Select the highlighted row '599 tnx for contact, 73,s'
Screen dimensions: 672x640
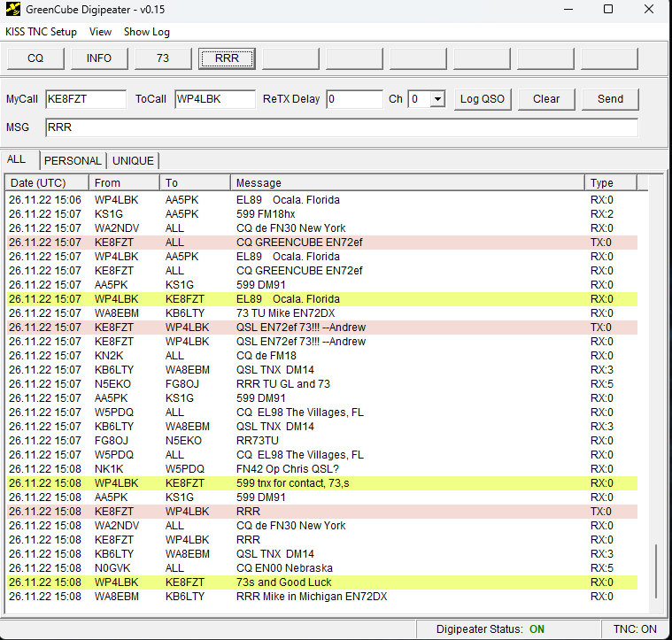coord(322,483)
